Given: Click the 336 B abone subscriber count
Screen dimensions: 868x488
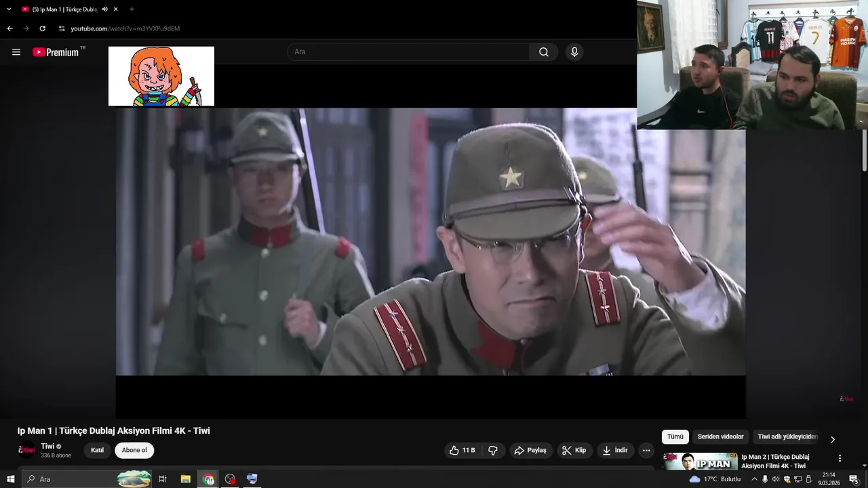Looking at the screenshot, I should 56,455.
